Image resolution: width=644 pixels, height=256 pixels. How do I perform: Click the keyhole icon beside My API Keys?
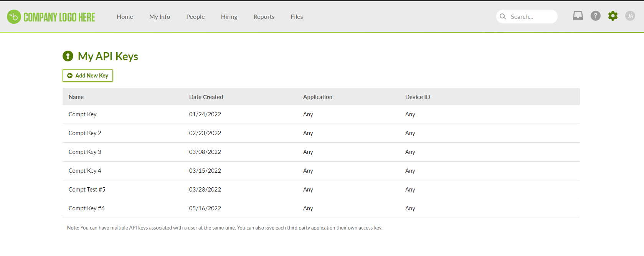[68, 56]
